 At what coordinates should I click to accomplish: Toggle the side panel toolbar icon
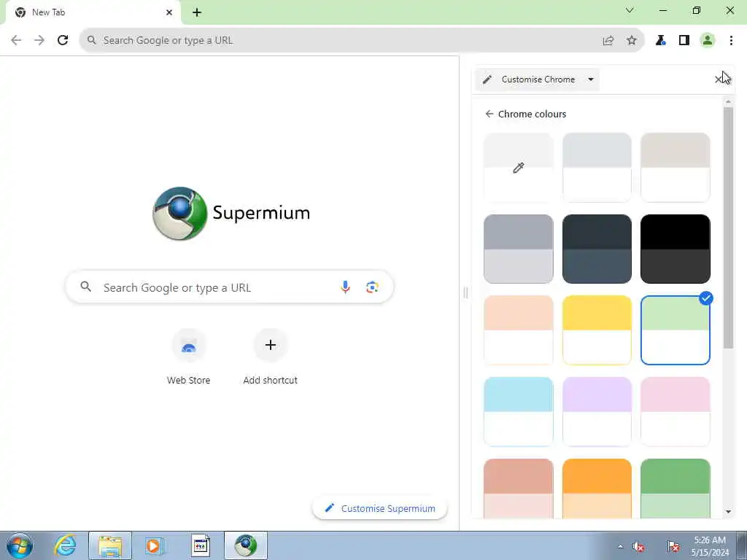684,41
